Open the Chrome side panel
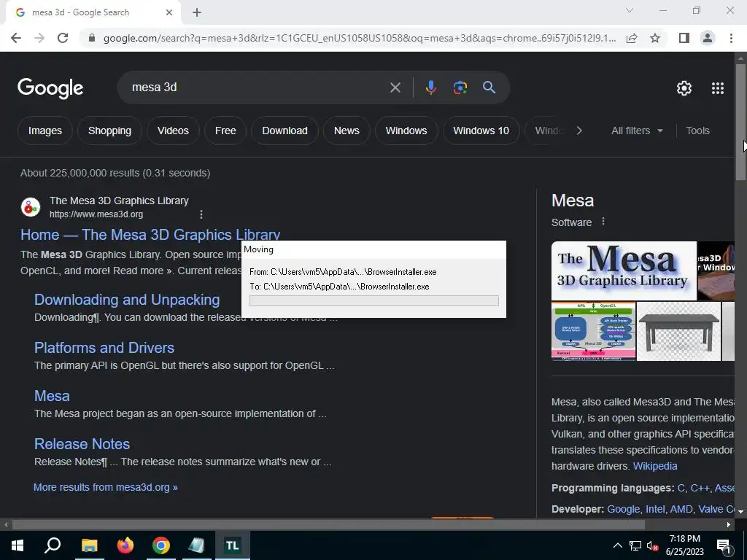This screenshot has width=747, height=560. tap(684, 38)
